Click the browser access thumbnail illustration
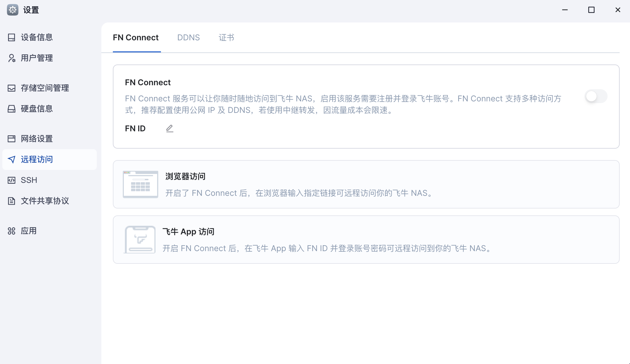The height and width of the screenshot is (364, 630). tap(140, 184)
